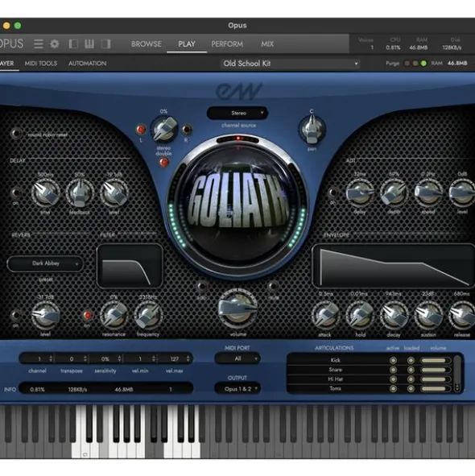Switch to the Browse tab
475x476 pixels.
click(x=147, y=44)
